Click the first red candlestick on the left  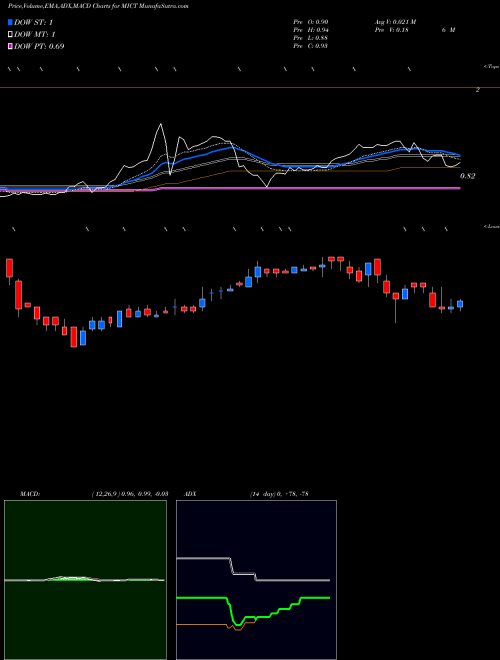click(9, 268)
